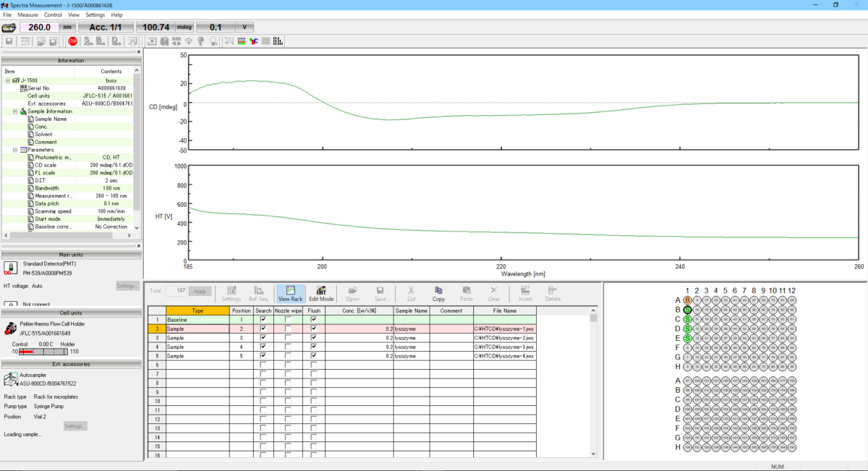Screen dimensions: 868x471
Task: Click the View Rack toolbar icon
Action: pyautogui.click(x=290, y=294)
